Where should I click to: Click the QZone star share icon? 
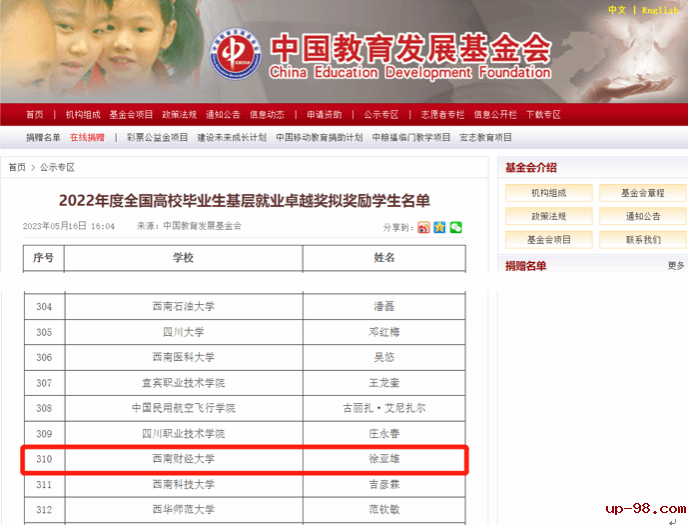click(x=439, y=227)
